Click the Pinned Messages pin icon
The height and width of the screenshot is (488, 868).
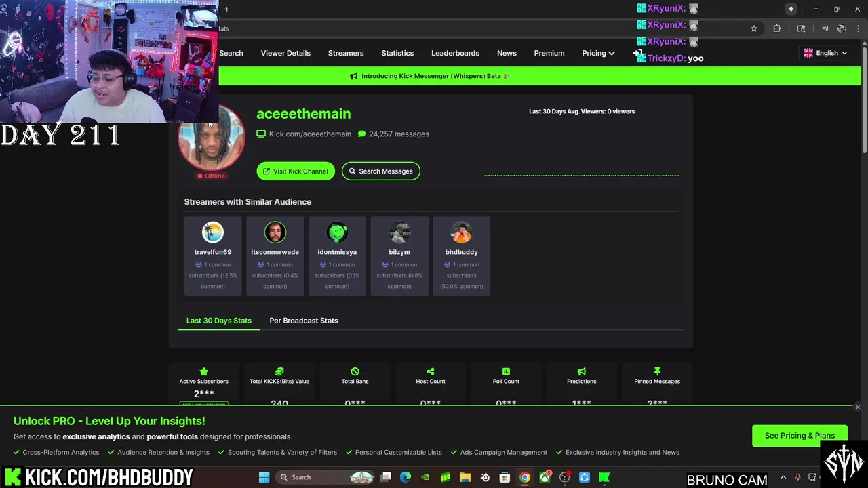pyautogui.click(x=657, y=371)
